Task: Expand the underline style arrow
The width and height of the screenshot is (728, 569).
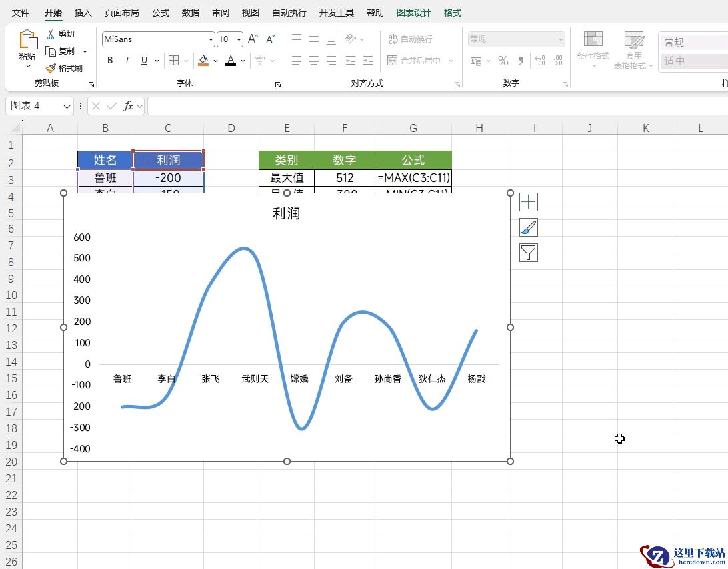Action: click(x=157, y=61)
